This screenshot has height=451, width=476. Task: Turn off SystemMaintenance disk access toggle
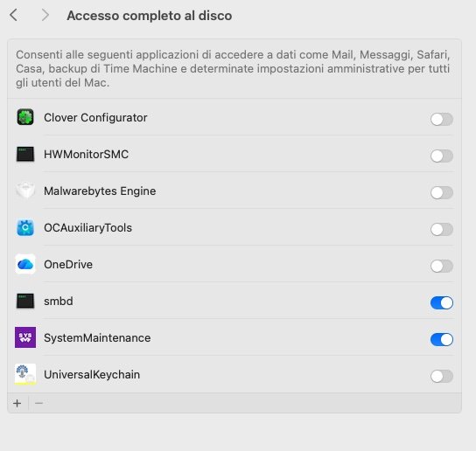[x=442, y=339]
